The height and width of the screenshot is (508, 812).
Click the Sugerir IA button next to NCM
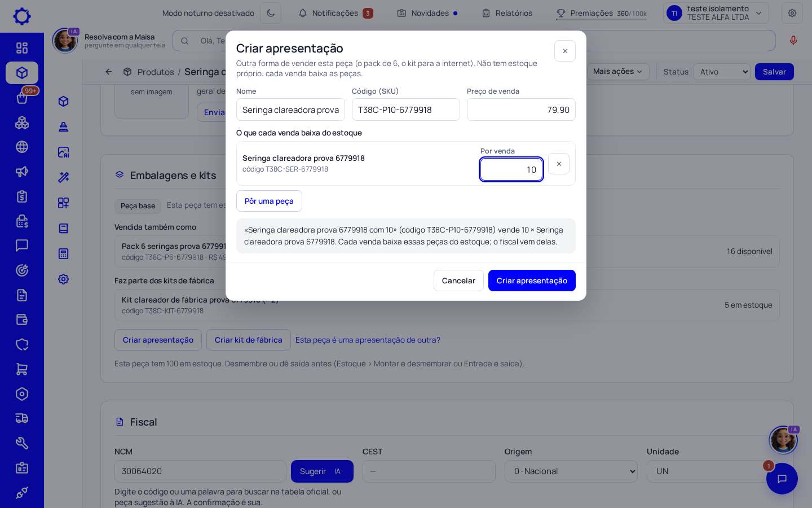tap(322, 471)
